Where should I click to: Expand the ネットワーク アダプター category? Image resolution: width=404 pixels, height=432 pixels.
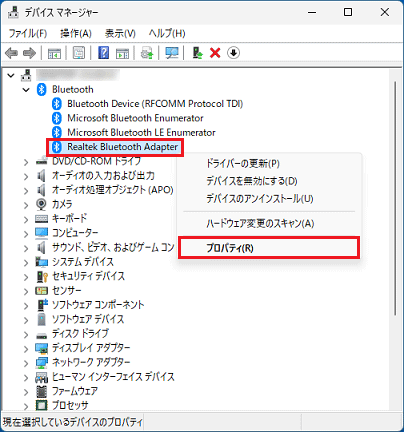coord(26,363)
